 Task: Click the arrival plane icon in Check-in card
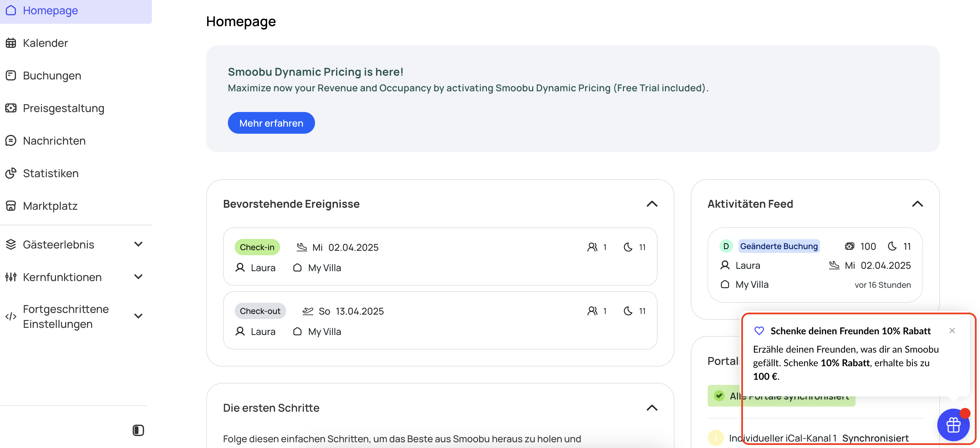[x=302, y=247]
